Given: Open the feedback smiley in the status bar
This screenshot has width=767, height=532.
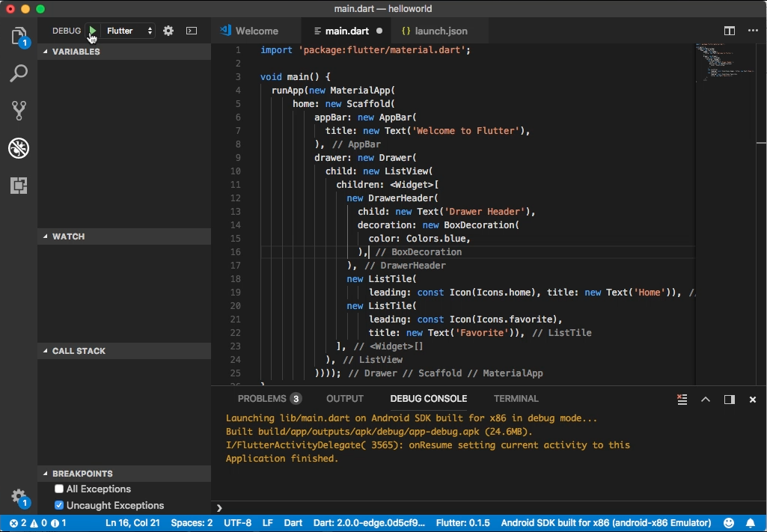Looking at the screenshot, I should [x=729, y=523].
